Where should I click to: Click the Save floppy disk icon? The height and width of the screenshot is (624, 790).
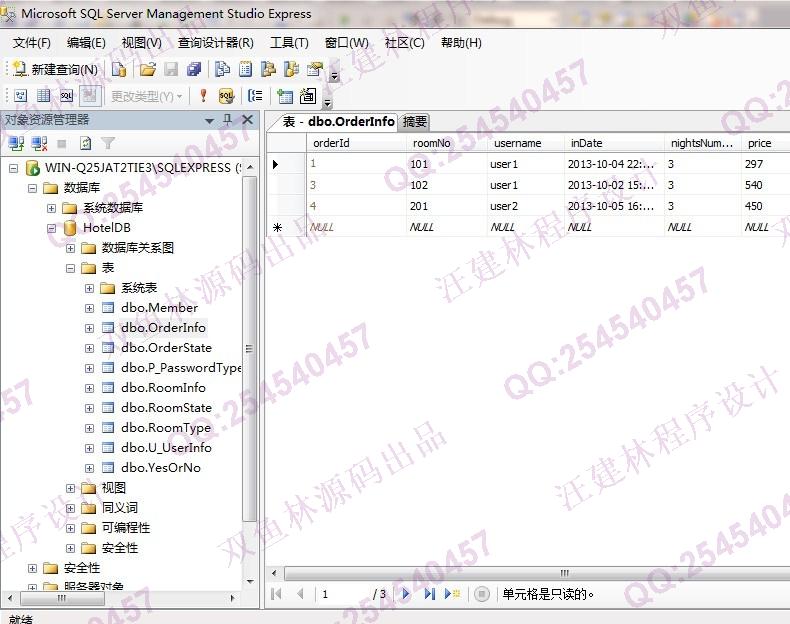coord(171,69)
